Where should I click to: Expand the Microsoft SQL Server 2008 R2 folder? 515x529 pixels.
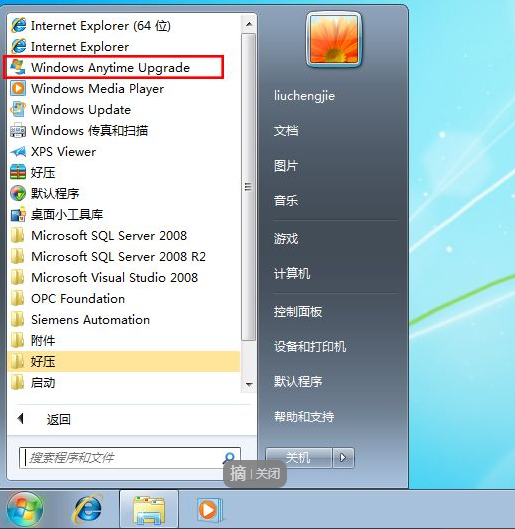123,256
